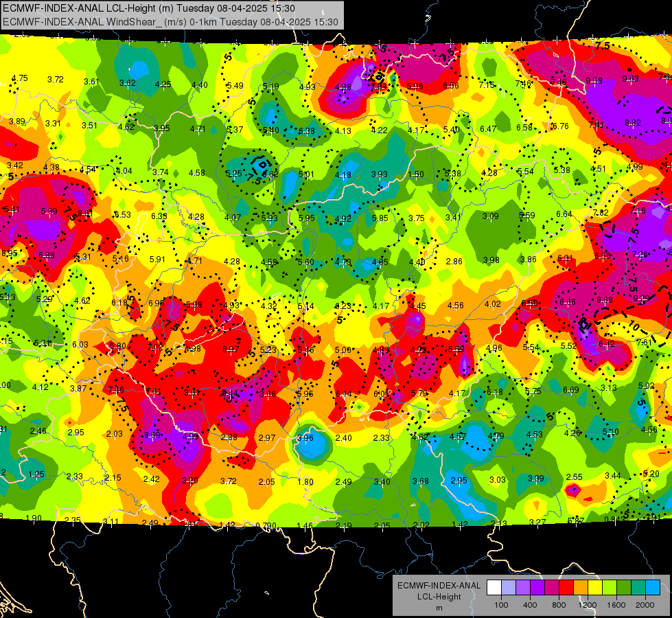The height and width of the screenshot is (618, 672).
Task: Click the red legend swatch
Action: (x=566, y=588)
